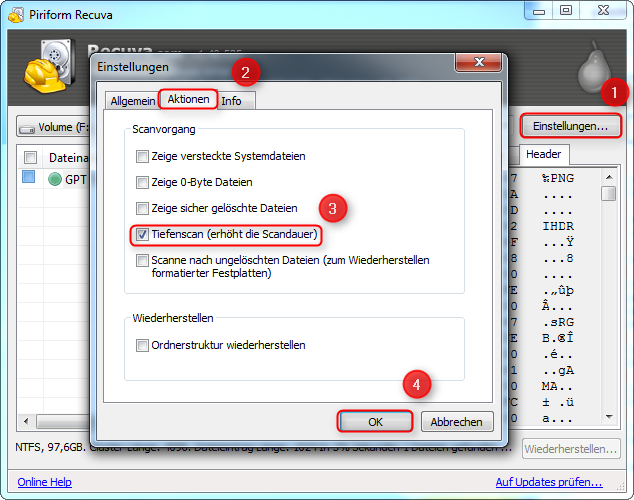This screenshot has width=634, height=500.
Task: Click the green status icon beside GPT
Action: (x=55, y=179)
